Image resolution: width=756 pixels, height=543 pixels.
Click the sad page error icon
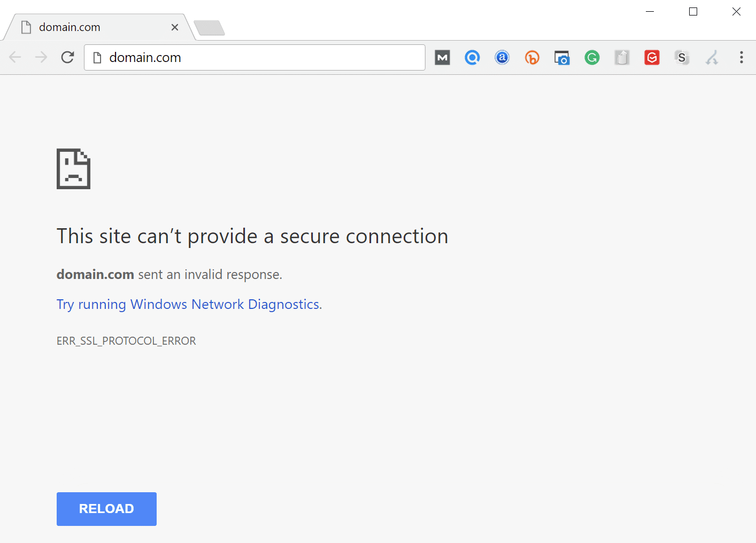coord(73,169)
